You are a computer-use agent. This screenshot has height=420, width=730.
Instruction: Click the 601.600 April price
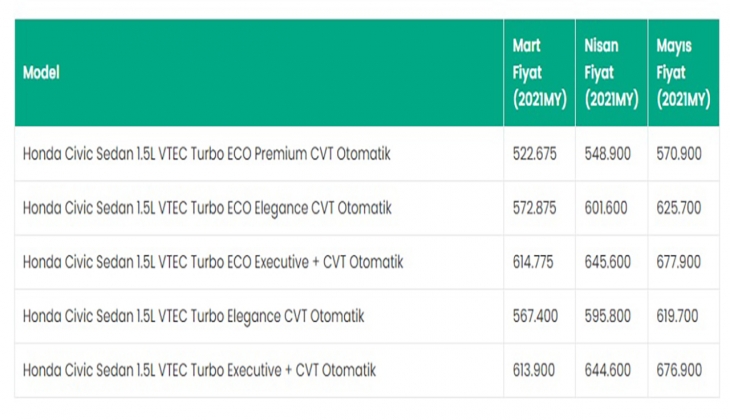point(607,208)
